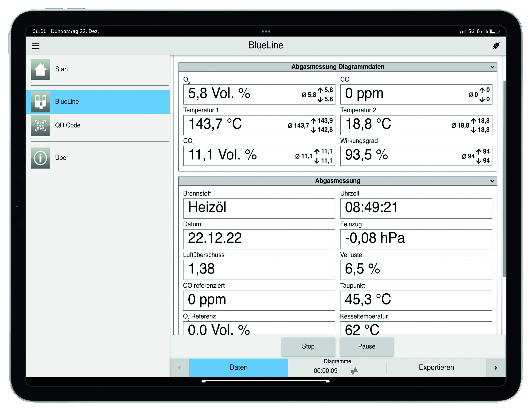Open the hamburger menu icon
The image size is (532, 412).
36,46
